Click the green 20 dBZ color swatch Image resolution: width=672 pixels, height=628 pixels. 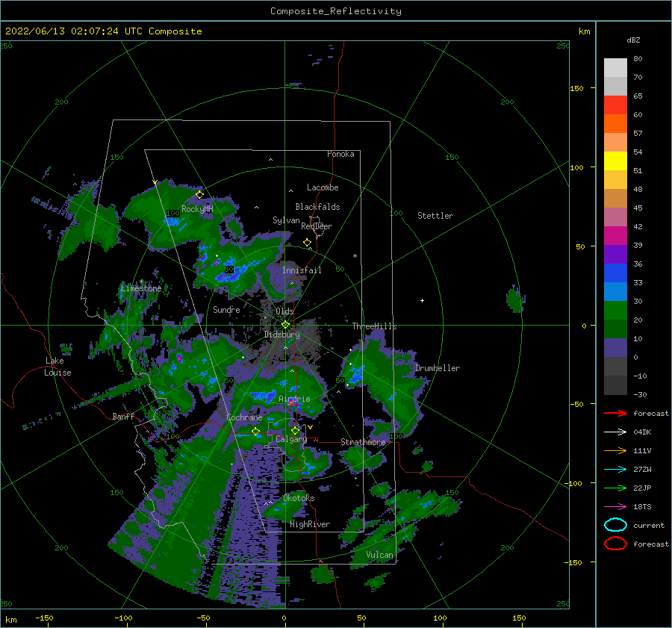[615, 310]
